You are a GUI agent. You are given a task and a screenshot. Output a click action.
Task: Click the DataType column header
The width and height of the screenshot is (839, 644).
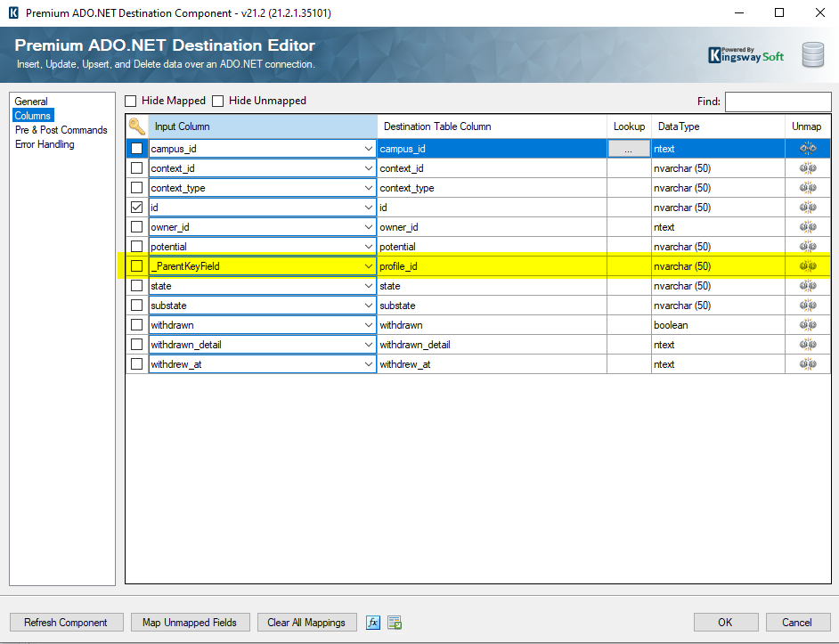[x=718, y=126]
